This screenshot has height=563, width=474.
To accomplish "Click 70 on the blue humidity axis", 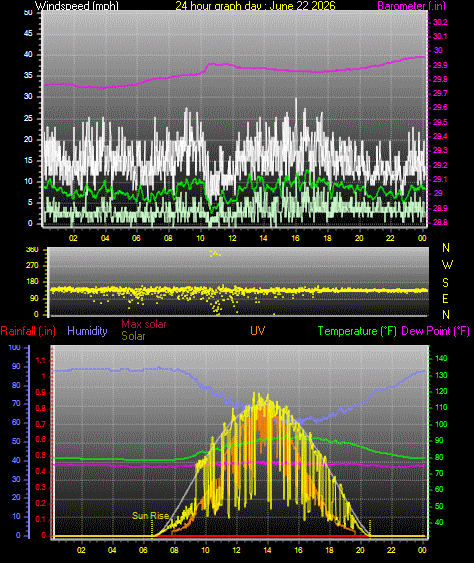I will click(x=16, y=404).
